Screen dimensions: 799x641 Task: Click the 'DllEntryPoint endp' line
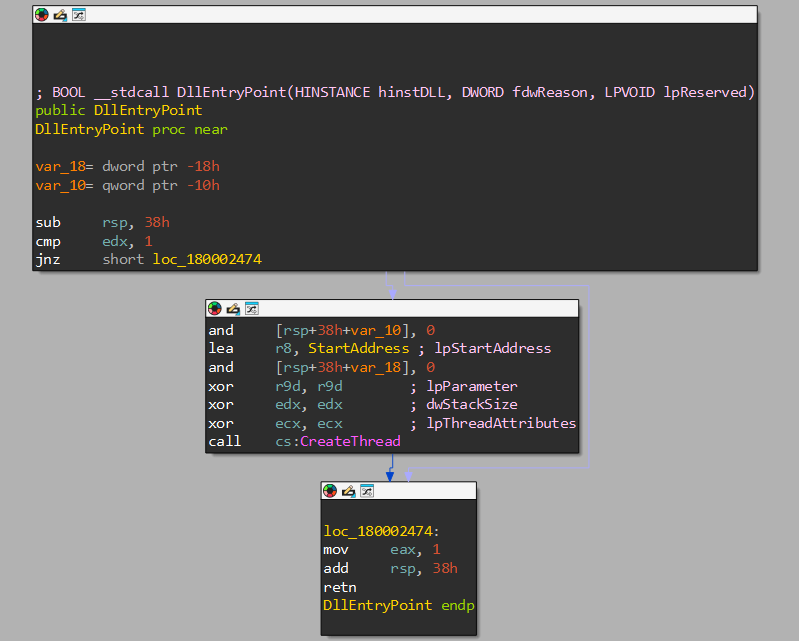coord(398,605)
